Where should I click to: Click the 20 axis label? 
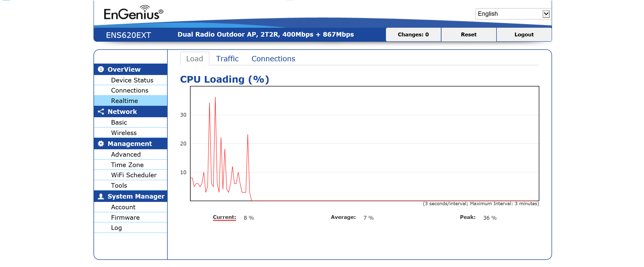coord(183,144)
